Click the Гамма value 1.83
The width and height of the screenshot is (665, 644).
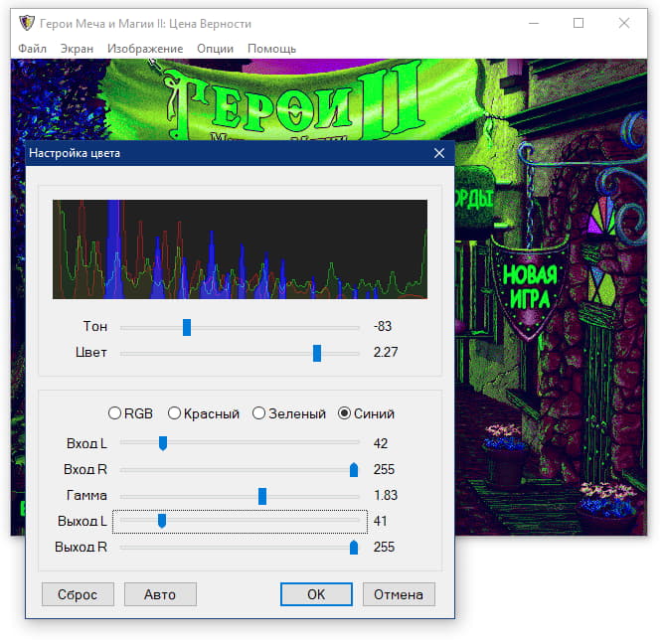point(386,495)
